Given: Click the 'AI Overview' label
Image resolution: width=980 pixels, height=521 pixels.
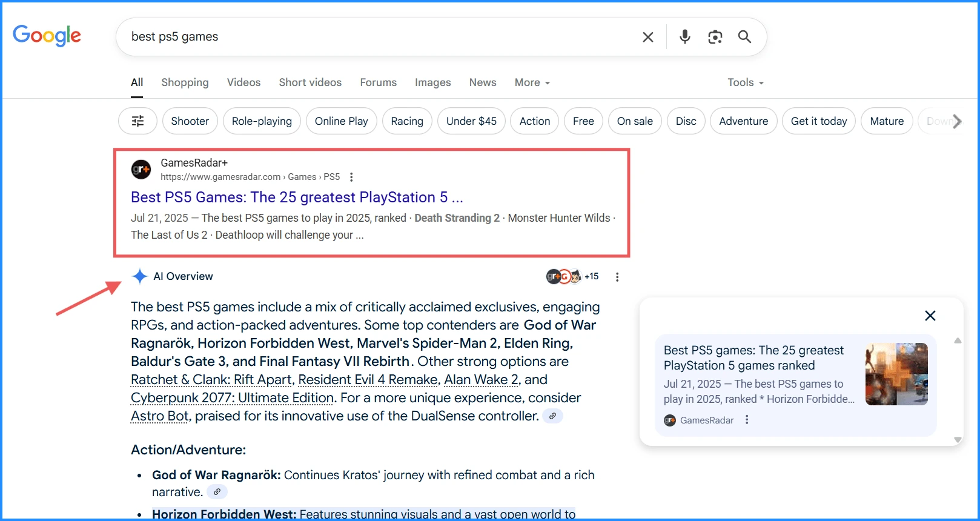Looking at the screenshot, I should (183, 276).
